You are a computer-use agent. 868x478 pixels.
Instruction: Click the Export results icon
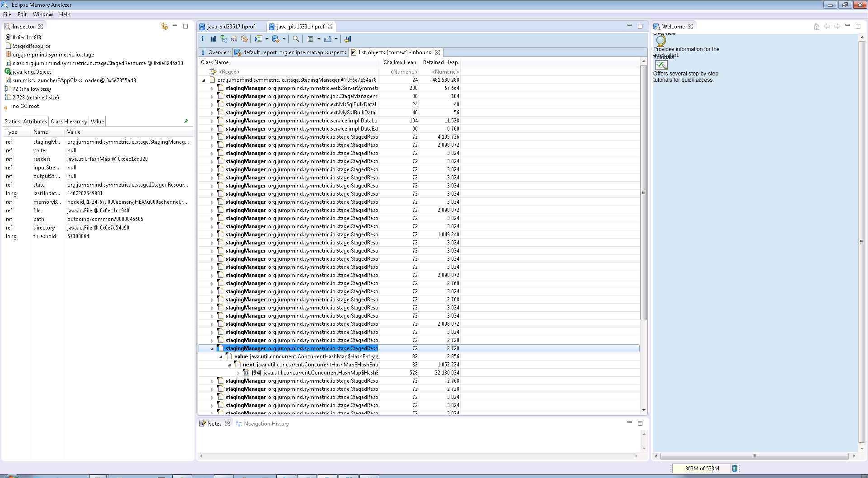click(328, 39)
